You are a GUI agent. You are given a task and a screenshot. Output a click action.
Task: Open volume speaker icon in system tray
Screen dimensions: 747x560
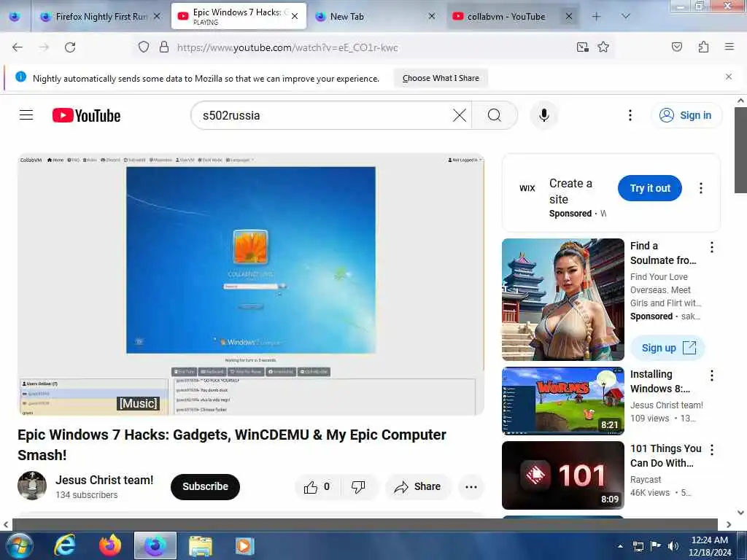pyautogui.click(x=673, y=546)
